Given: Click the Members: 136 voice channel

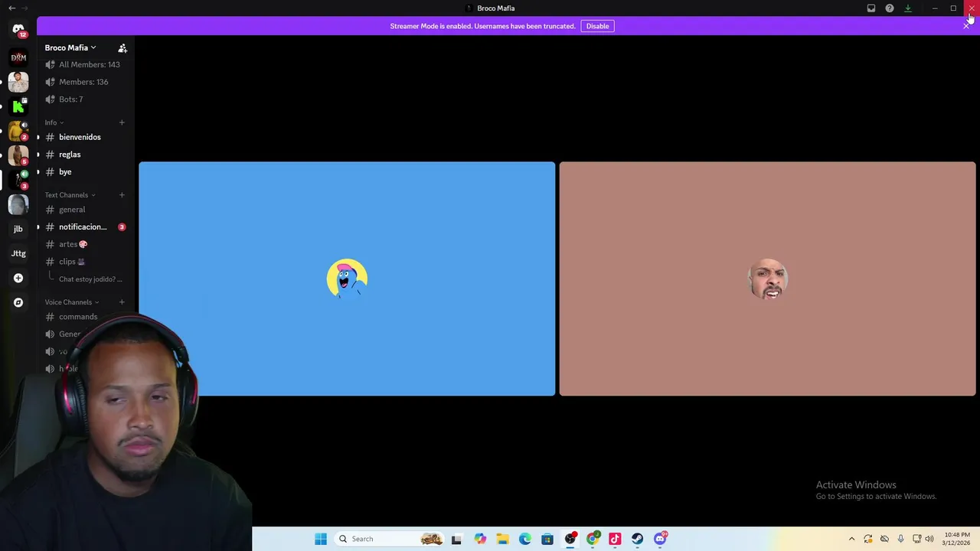Looking at the screenshot, I should point(84,82).
